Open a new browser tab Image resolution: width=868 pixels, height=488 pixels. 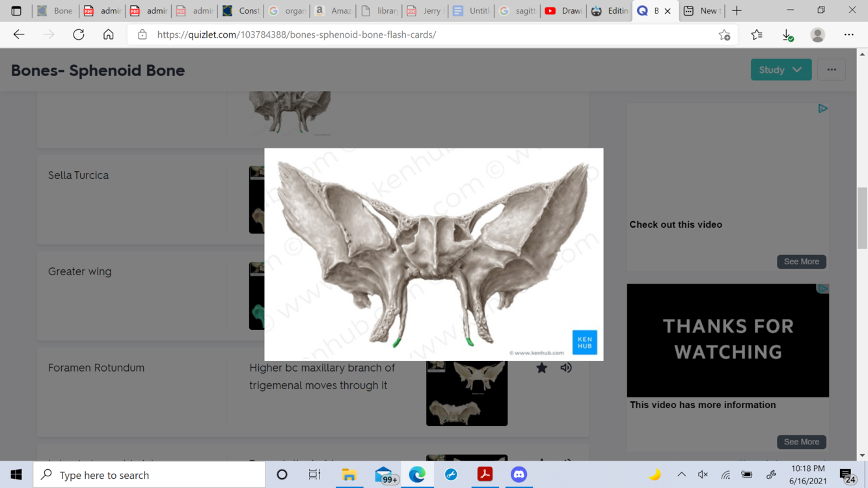coord(737,10)
